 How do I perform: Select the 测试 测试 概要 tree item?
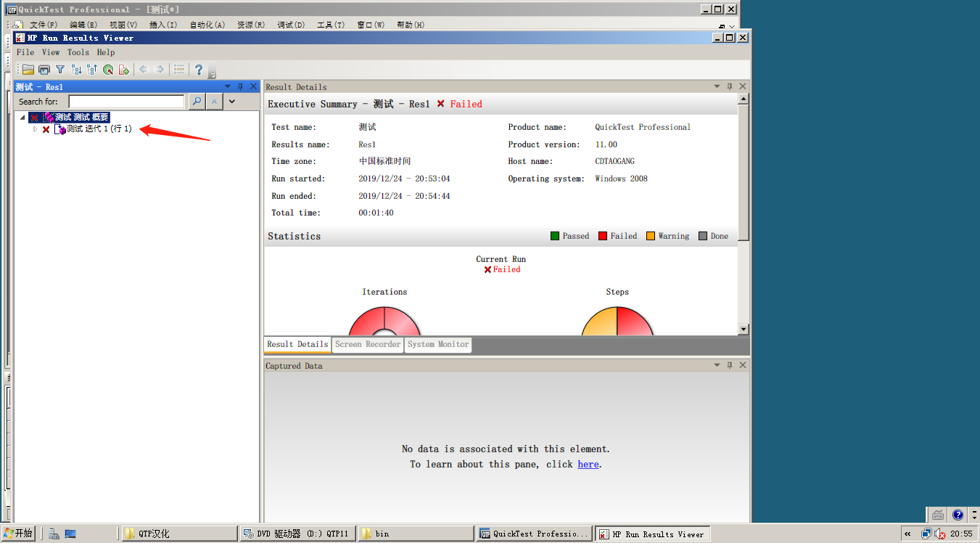click(82, 118)
